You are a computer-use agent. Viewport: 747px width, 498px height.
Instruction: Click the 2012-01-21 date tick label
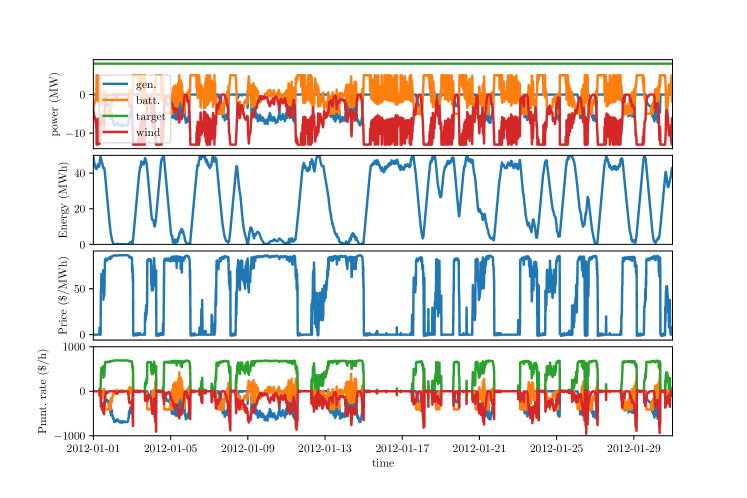coord(479,448)
